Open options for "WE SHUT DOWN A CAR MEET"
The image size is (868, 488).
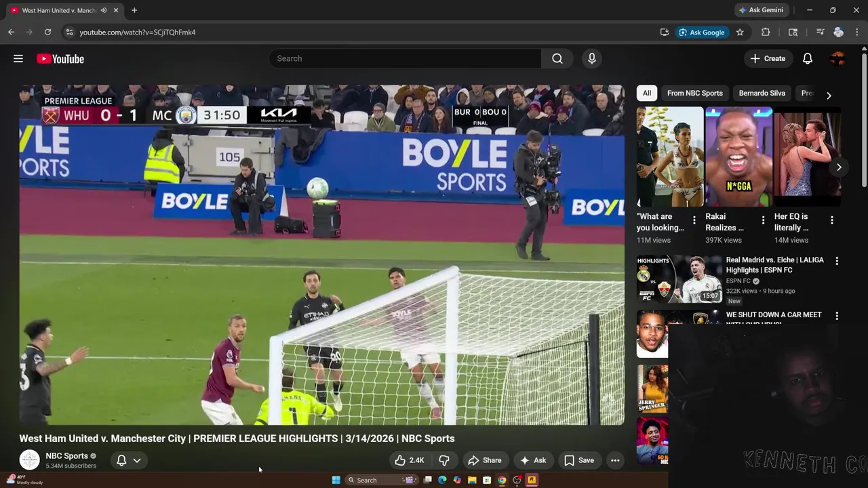[x=837, y=316]
